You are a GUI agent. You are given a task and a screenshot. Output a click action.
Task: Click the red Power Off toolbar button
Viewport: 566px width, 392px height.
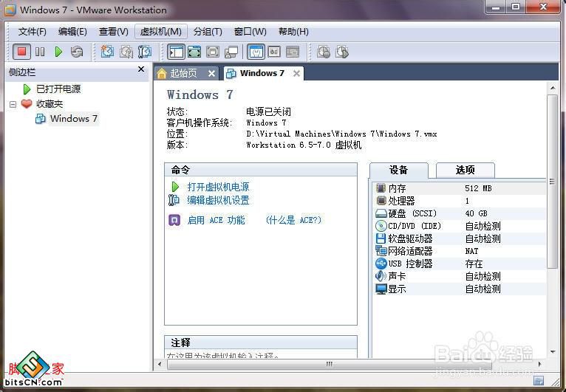click(21, 52)
